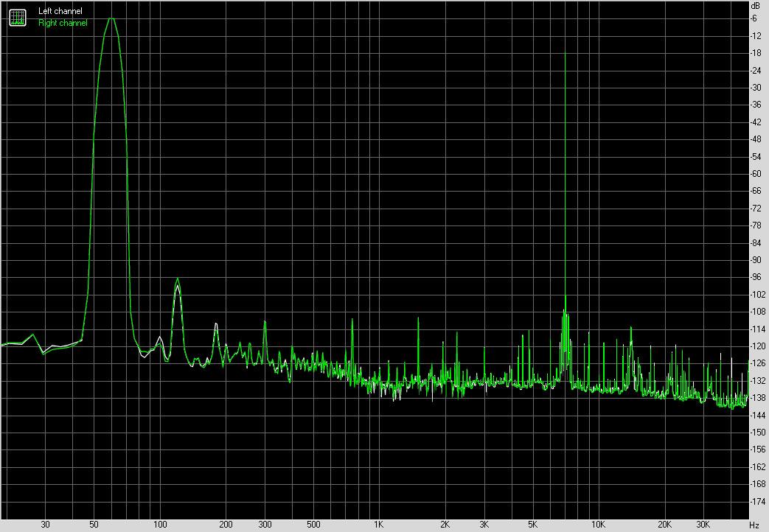Click the -174 label on the dB axis

click(x=756, y=502)
